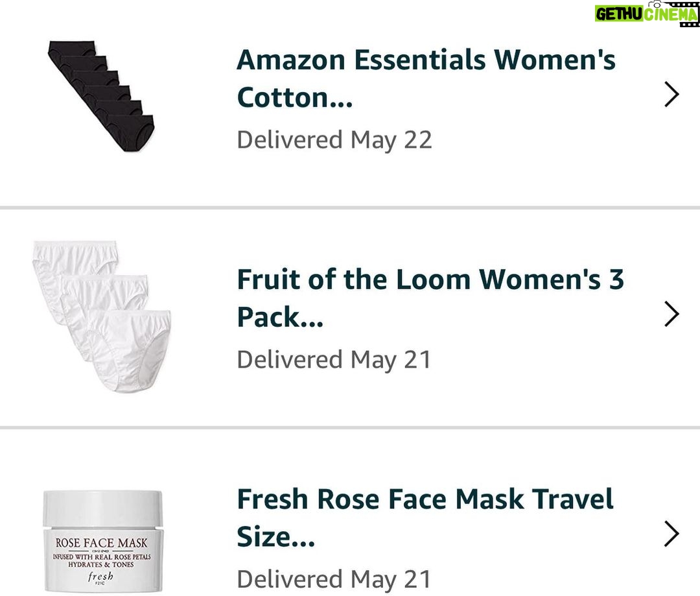Viewport: 700px width, 596px height.
Task: Select the black underwear product thumbnail
Action: pyautogui.click(x=100, y=96)
